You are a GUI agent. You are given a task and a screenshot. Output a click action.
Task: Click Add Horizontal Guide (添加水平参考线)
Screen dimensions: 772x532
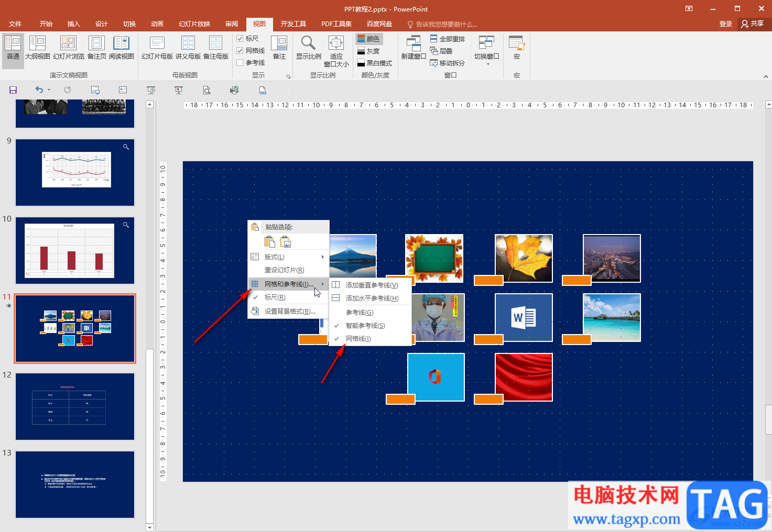371,298
